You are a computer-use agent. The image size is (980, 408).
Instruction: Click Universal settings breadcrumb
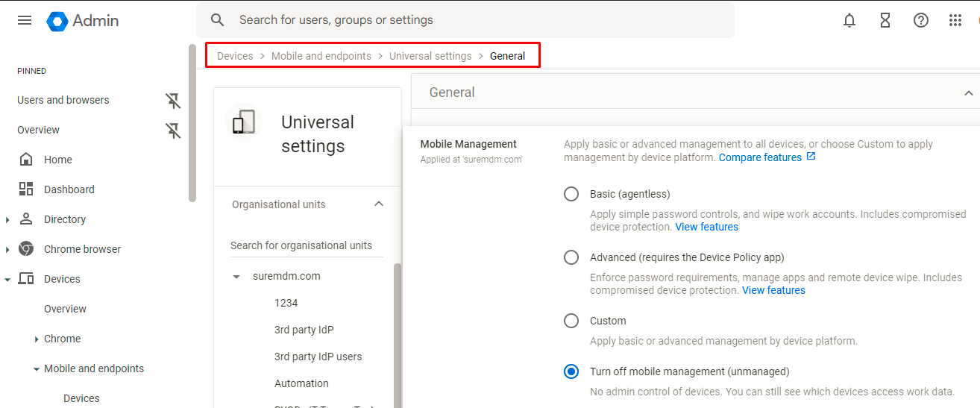[x=430, y=56]
